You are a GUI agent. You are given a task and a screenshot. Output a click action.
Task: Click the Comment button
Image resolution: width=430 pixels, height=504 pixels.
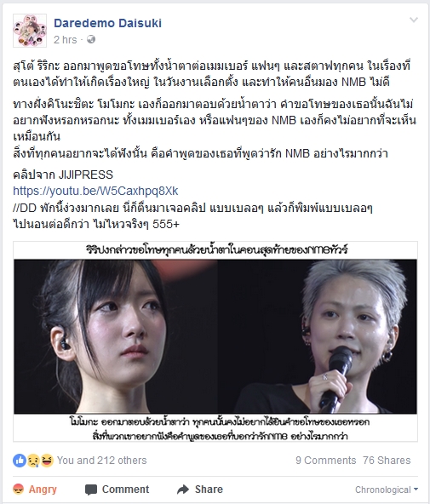click(x=117, y=490)
